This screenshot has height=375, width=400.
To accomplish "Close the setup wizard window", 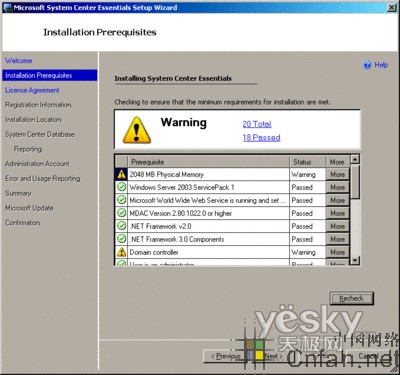I will tap(392, 7).
